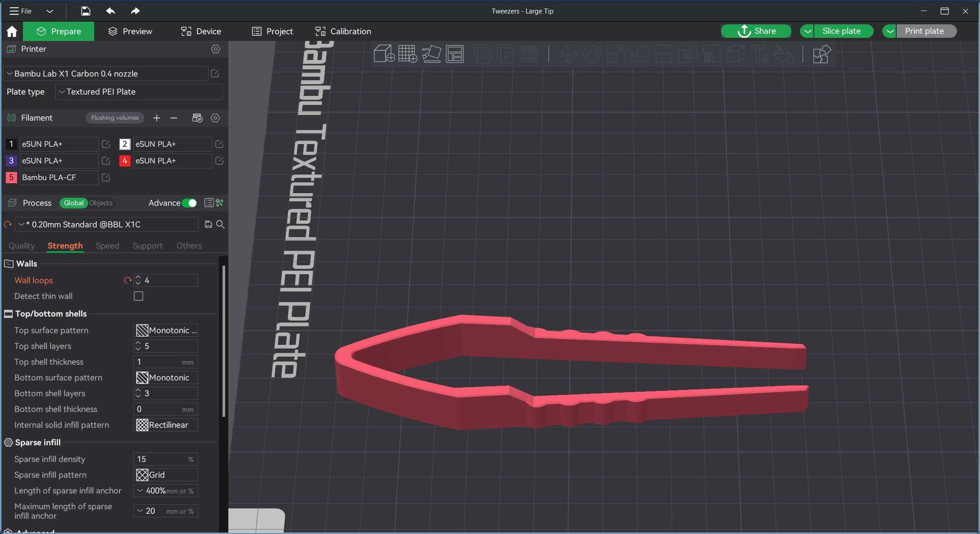Edit filament 1 eSUN PLA+ preset
This screenshot has width=980, height=534.
106,144
